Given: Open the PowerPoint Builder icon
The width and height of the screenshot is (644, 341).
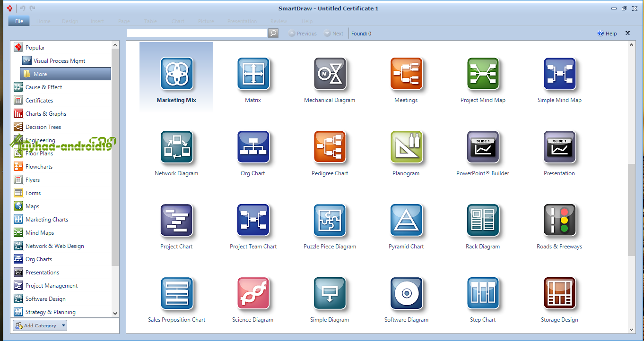Looking at the screenshot, I should click(483, 147).
